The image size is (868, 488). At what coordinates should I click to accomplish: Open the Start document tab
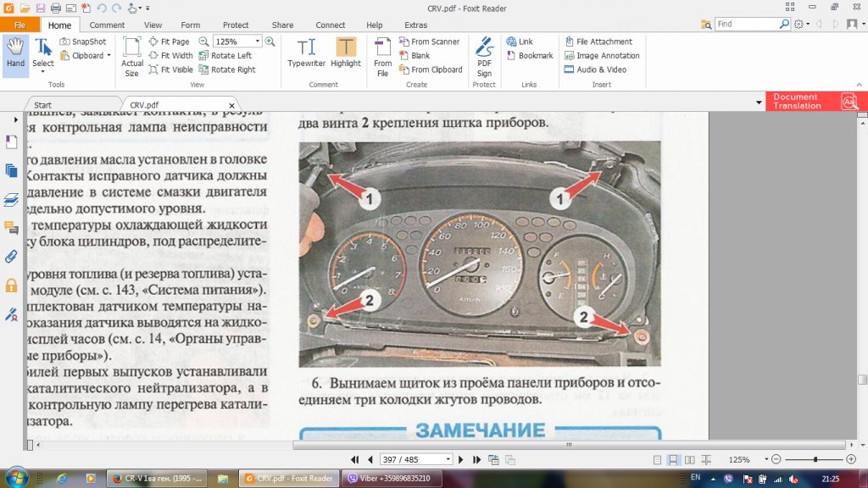(42, 105)
